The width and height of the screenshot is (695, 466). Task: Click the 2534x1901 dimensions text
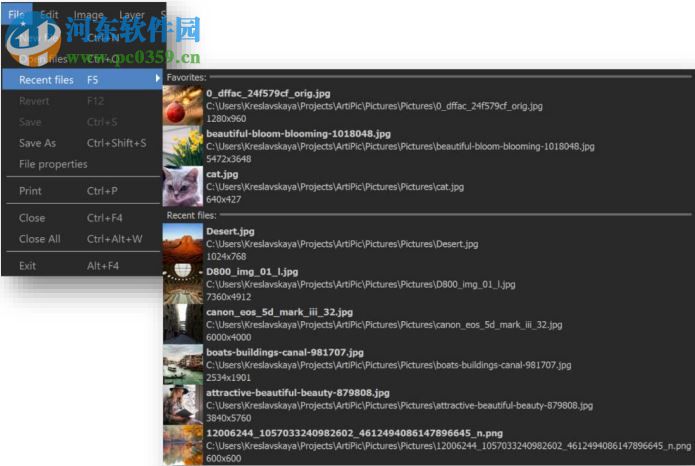coord(228,378)
